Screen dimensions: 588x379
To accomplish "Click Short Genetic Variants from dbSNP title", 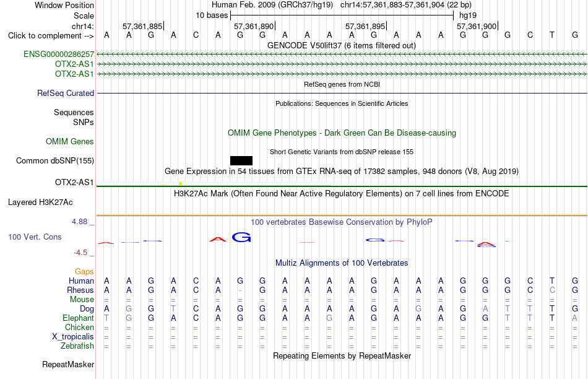I will click(x=342, y=152).
